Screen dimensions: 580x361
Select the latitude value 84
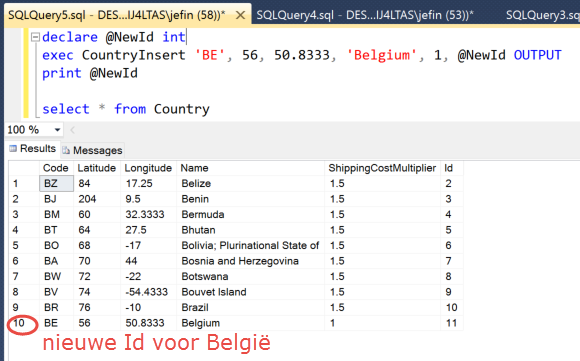pyautogui.click(x=97, y=183)
